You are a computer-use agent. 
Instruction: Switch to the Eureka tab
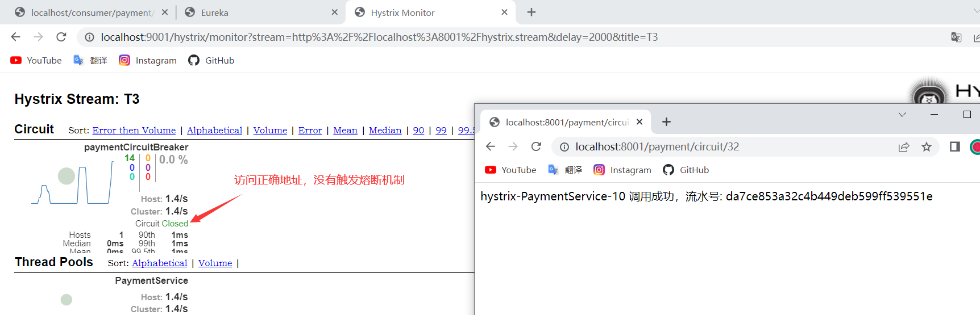(x=260, y=12)
